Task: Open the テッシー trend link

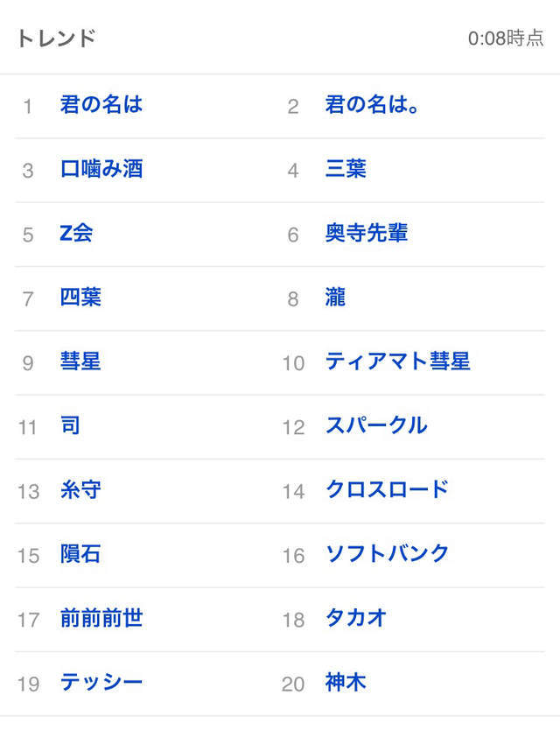Action: 101,683
